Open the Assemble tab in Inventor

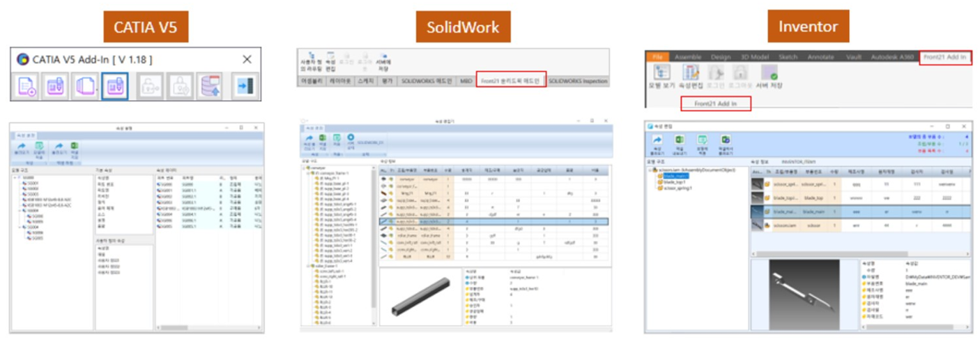pos(687,57)
